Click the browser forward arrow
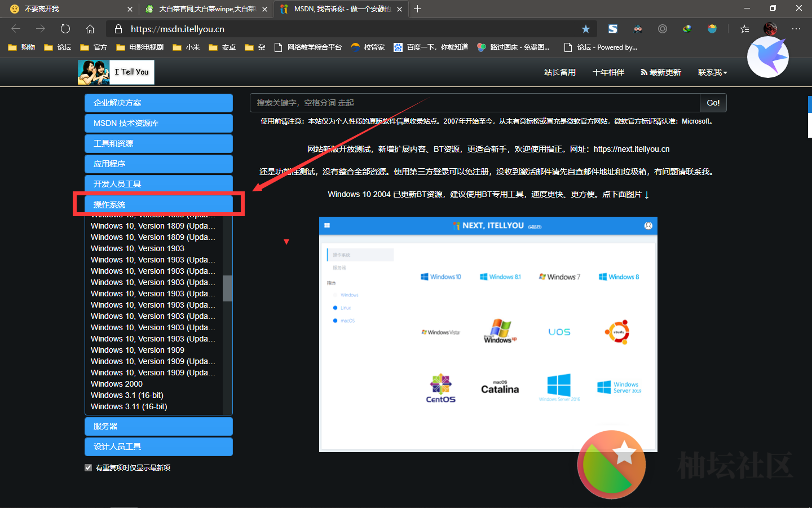Screen dimensions: 812x508 (41, 29)
